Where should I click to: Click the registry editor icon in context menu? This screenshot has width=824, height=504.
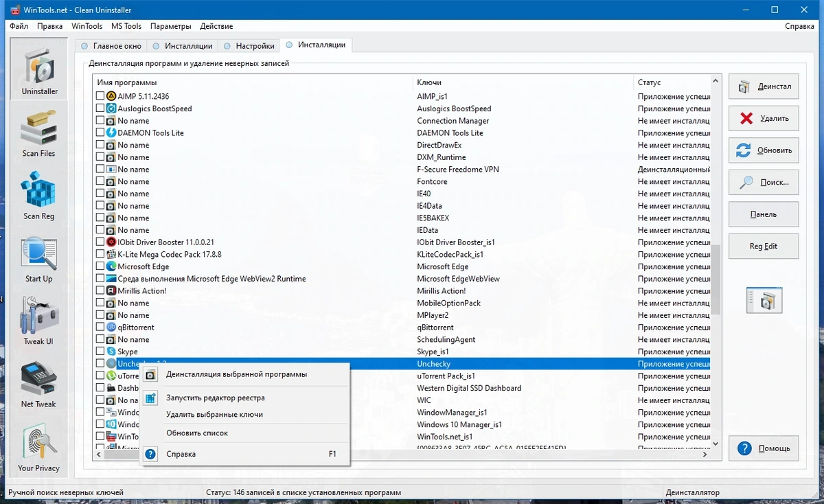pyautogui.click(x=152, y=398)
